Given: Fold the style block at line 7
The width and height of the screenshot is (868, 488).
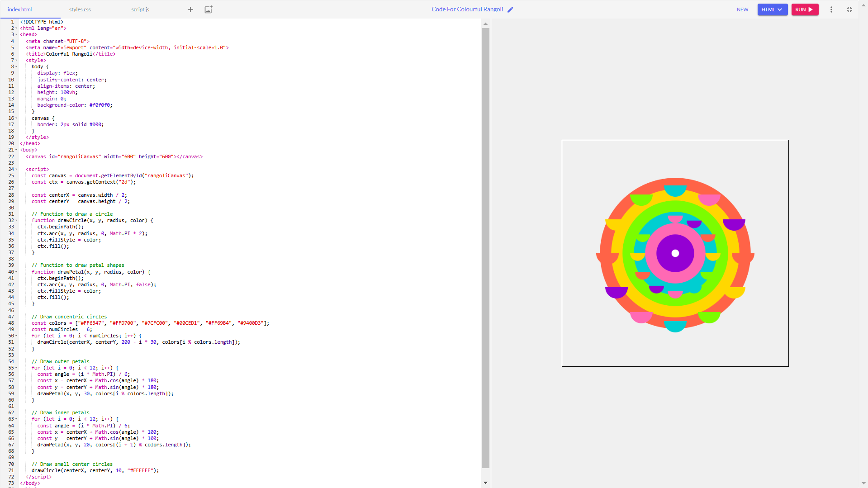Looking at the screenshot, I should [x=17, y=60].
